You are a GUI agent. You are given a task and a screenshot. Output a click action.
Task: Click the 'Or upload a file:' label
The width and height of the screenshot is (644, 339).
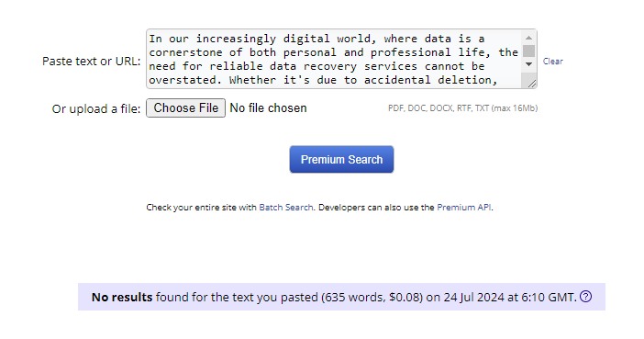coord(96,109)
